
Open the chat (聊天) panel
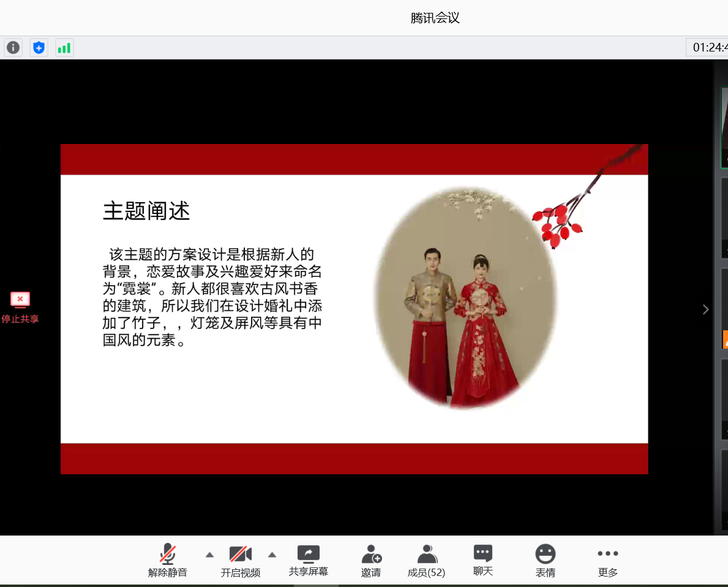(483, 560)
